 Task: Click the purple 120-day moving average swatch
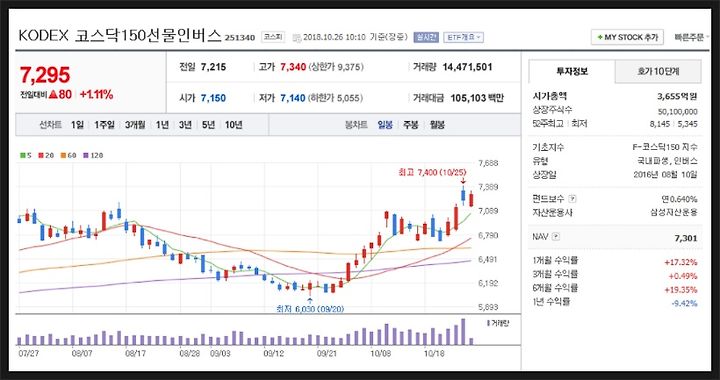pos(85,156)
